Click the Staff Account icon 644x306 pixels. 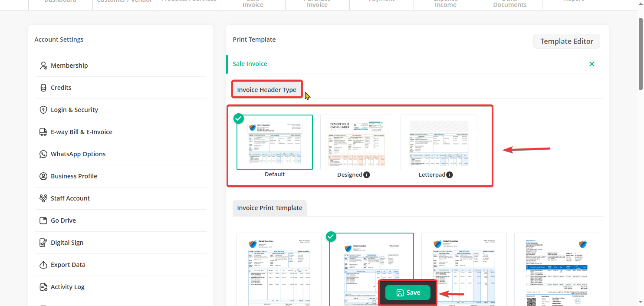pyautogui.click(x=43, y=198)
